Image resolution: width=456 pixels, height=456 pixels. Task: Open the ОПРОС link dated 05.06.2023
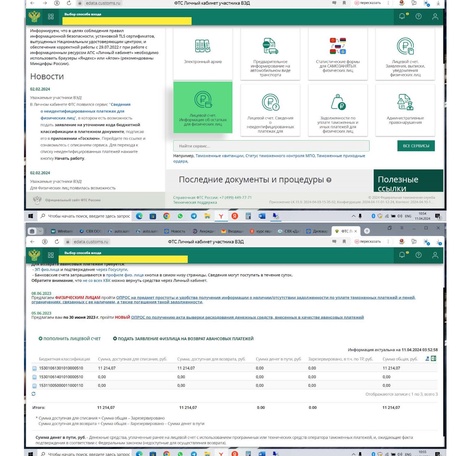247,317
